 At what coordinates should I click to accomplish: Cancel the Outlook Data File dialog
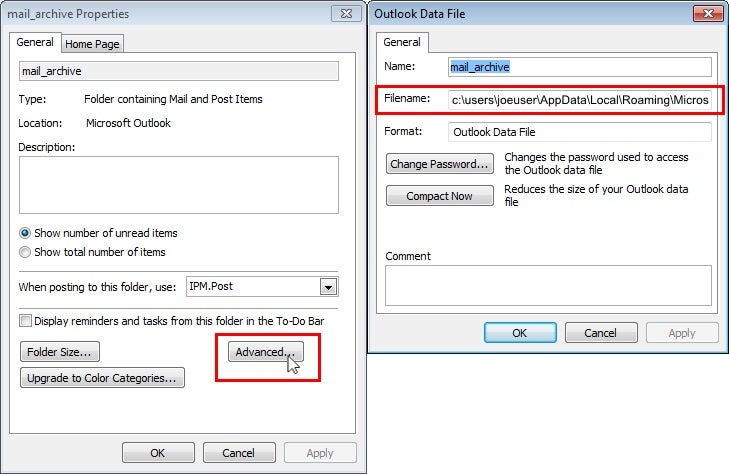point(601,333)
